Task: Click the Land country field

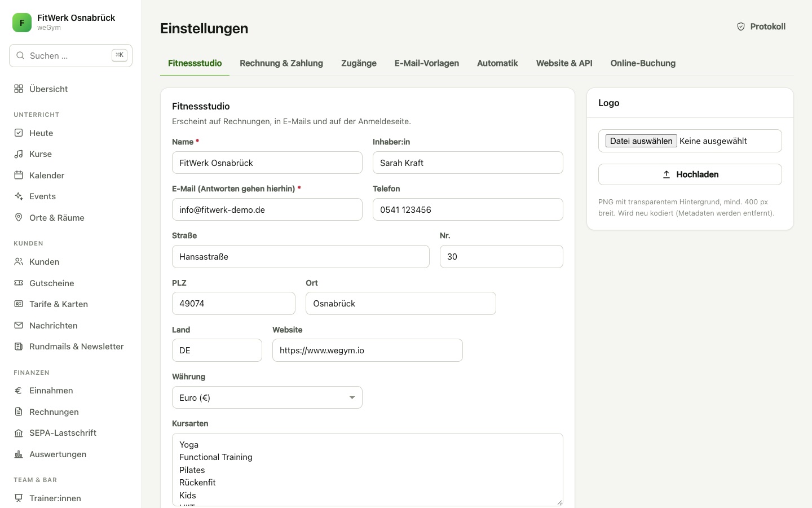Action: [x=217, y=350]
